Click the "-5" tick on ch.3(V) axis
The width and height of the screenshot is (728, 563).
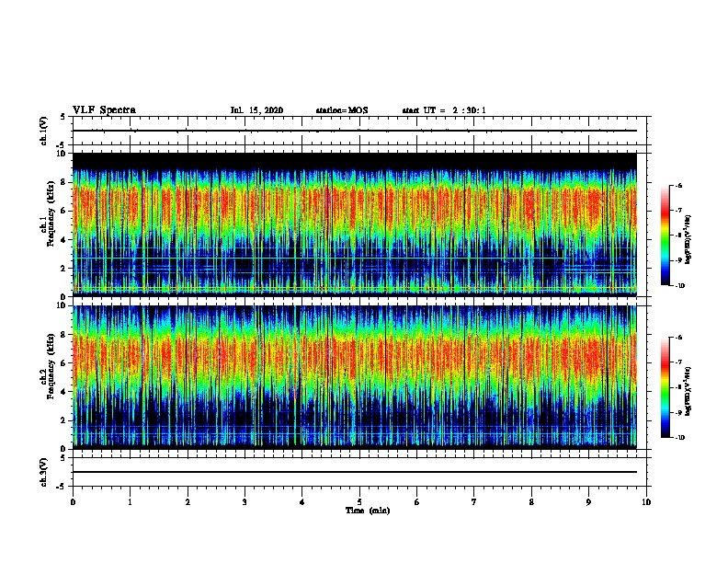[x=63, y=487]
